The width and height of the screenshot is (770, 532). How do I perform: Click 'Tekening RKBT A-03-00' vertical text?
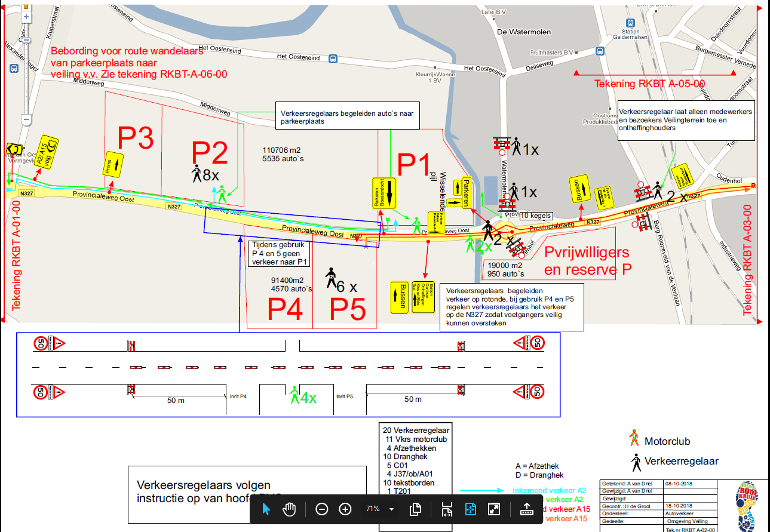click(748, 260)
